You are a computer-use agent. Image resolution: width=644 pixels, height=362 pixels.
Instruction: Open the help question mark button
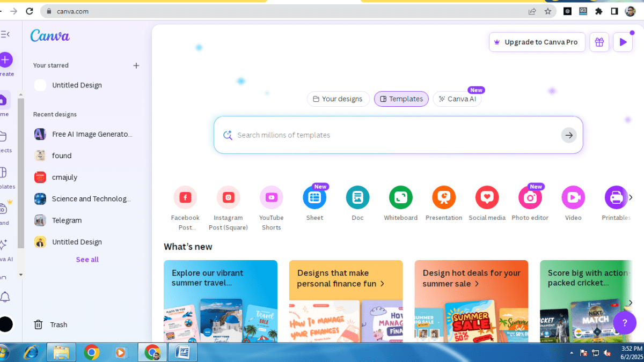[x=624, y=323]
